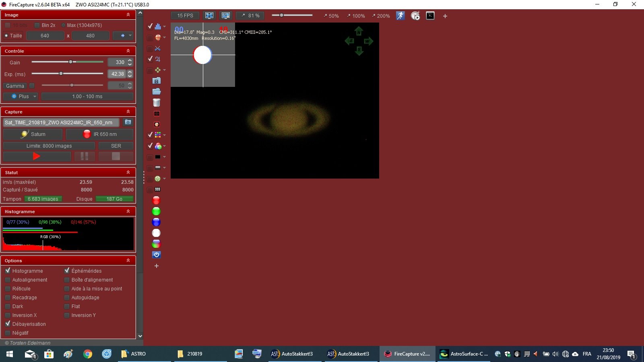Select the red channel ball

156,200
